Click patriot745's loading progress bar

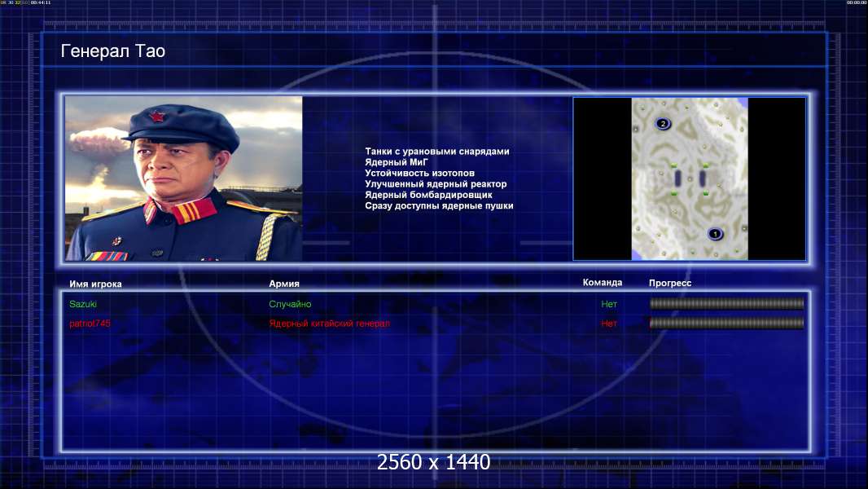tap(727, 323)
